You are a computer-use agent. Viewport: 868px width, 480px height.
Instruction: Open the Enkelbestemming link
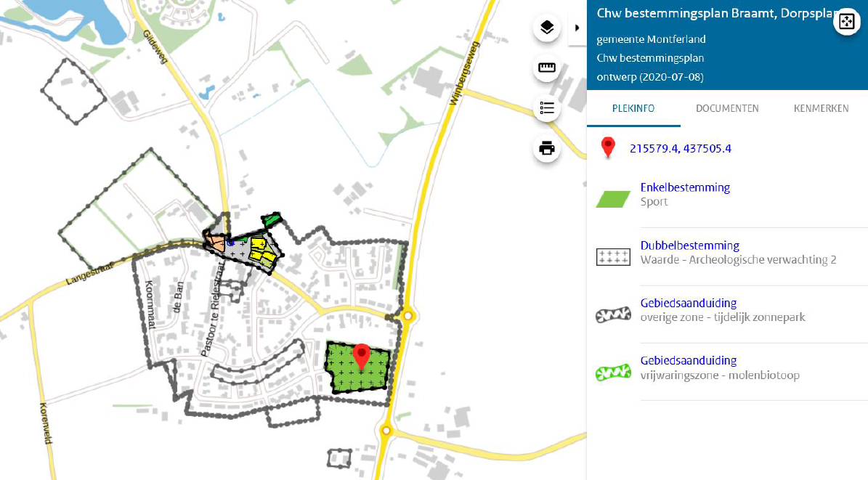click(686, 187)
